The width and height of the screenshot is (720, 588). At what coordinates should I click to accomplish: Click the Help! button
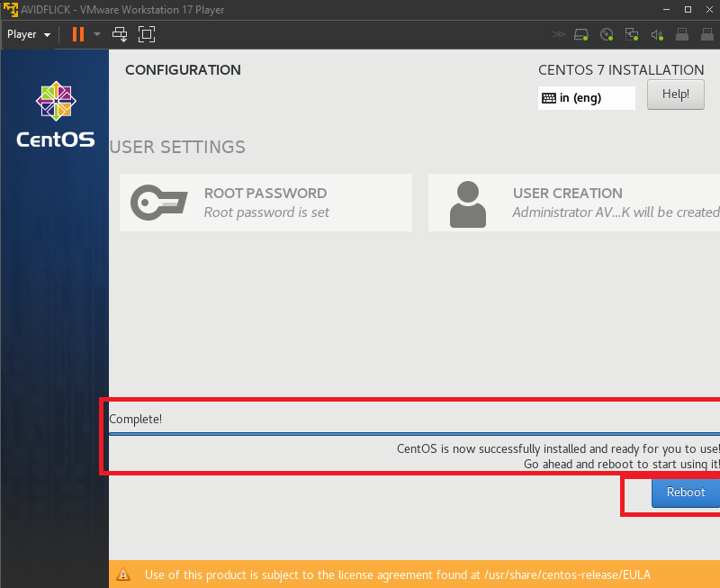(675, 95)
